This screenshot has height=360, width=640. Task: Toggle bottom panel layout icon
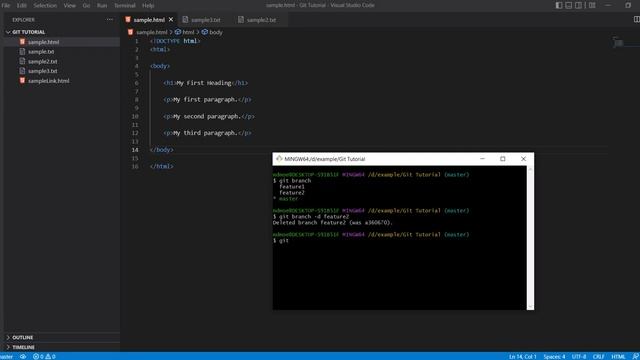pyautogui.click(x=569, y=5)
